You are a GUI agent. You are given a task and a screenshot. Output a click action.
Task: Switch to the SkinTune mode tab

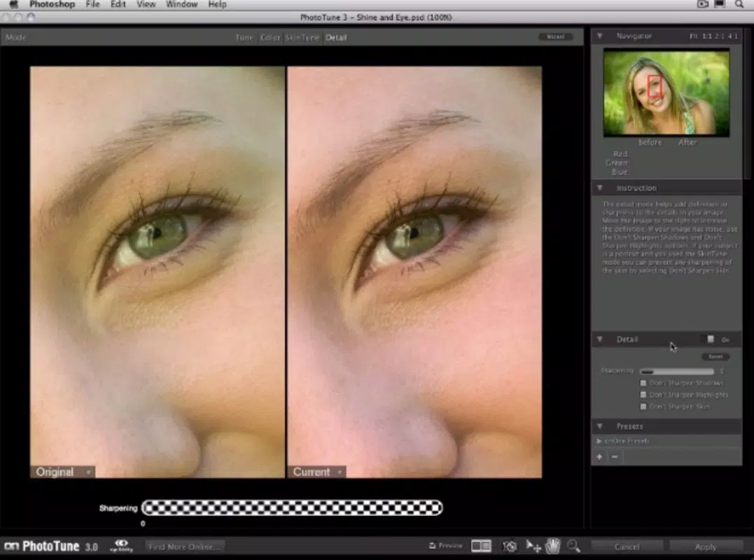[302, 38]
